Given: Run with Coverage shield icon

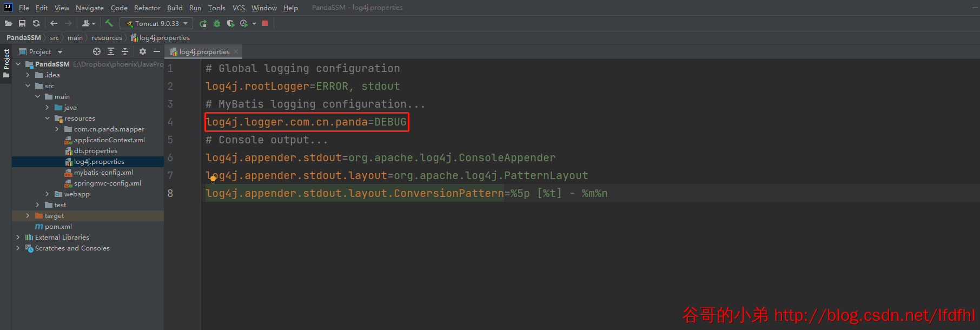Looking at the screenshot, I should click(x=230, y=23).
